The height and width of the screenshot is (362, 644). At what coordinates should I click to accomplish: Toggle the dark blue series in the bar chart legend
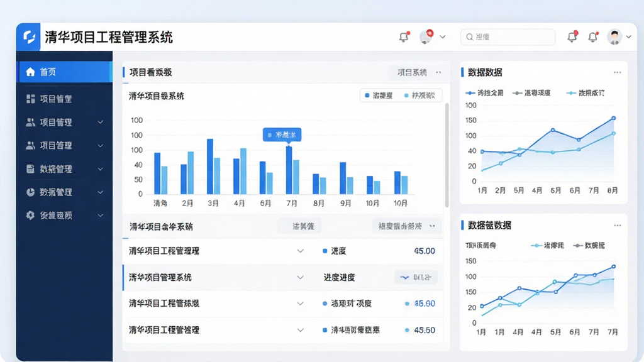point(379,96)
